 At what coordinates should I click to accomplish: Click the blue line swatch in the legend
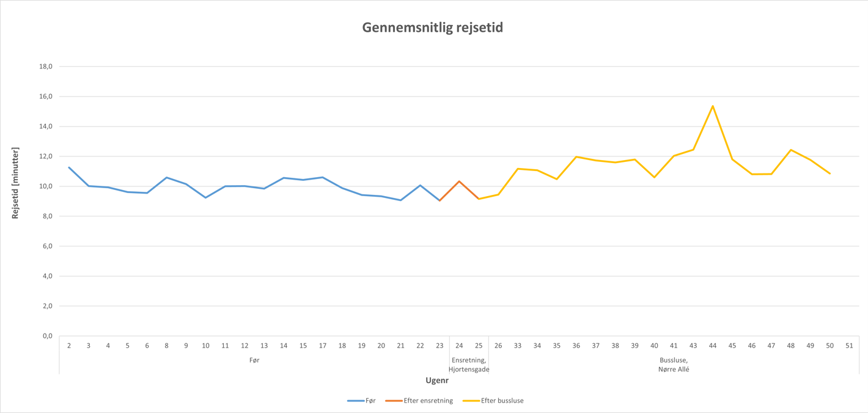coord(355,401)
